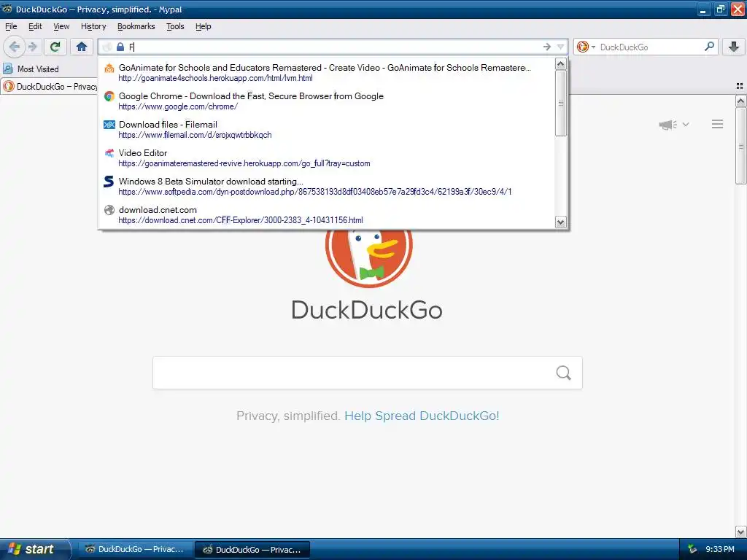Open the DuckDuckGo hamburger menu
The height and width of the screenshot is (560, 747).
pos(718,124)
